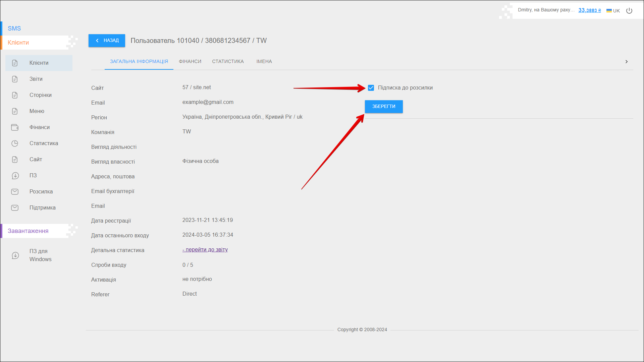
Task: Switch to the Імена tab
Action: [264, 62]
